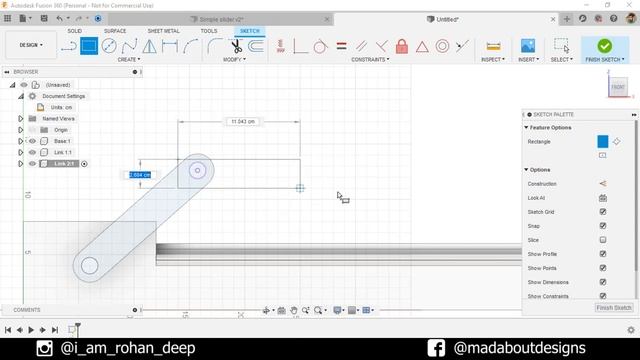Switch to the Simple slider v2 document tab
The width and height of the screenshot is (640, 360).
tap(221, 19)
